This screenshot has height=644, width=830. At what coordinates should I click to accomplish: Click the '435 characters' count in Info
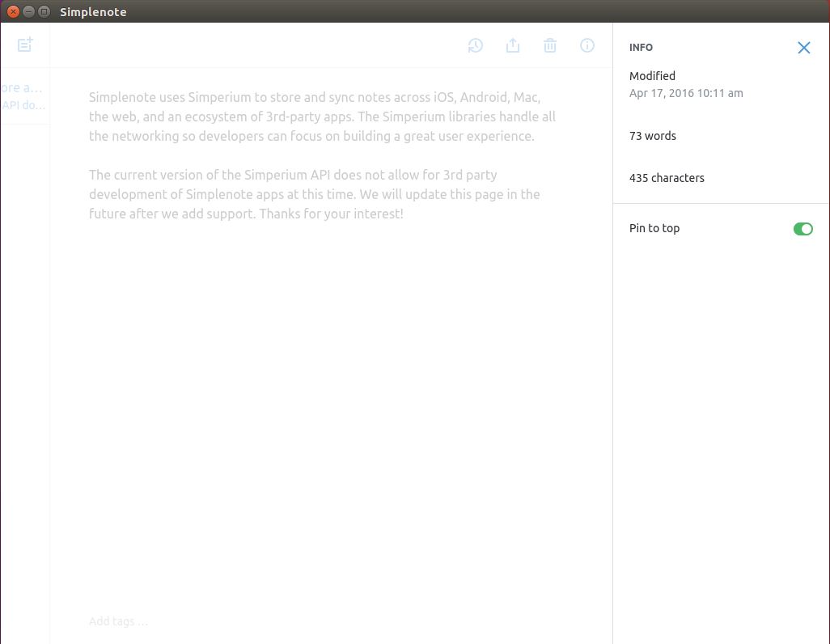[x=667, y=178]
